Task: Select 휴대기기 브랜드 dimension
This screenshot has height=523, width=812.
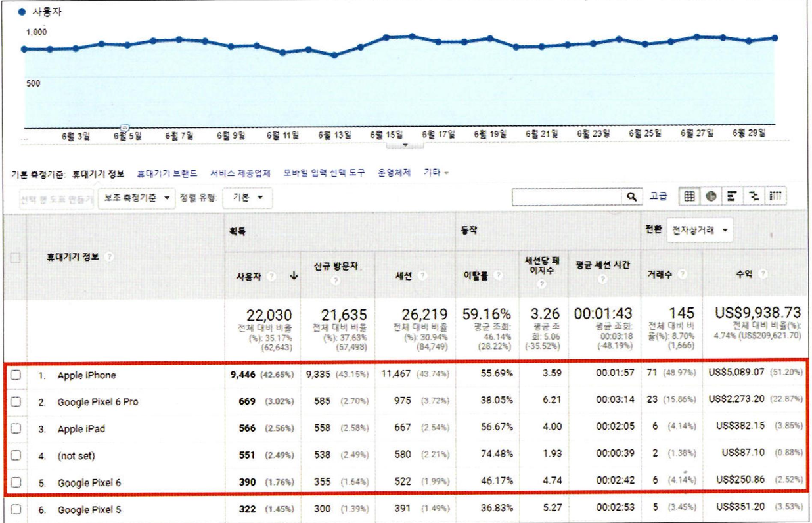Action: tap(167, 173)
